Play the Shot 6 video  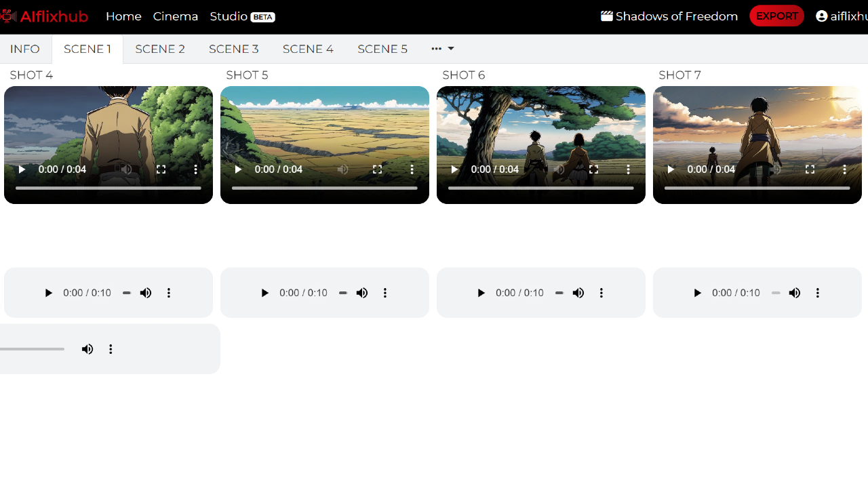[455, 169]
